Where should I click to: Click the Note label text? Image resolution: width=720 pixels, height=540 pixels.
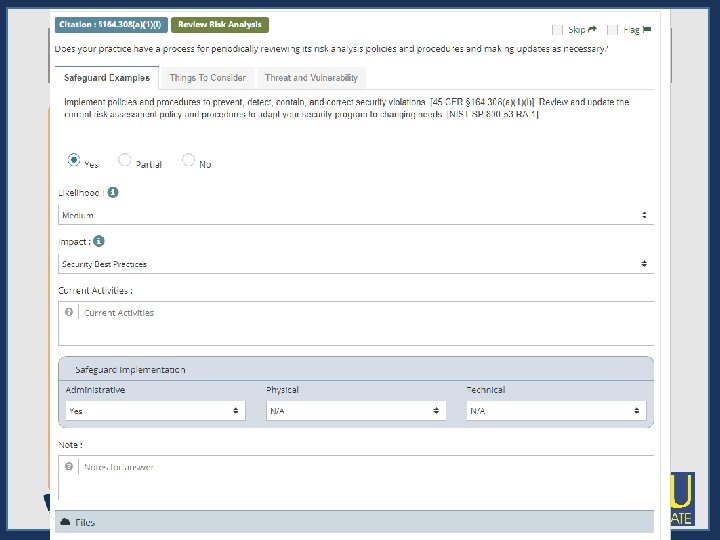[70, 444]
